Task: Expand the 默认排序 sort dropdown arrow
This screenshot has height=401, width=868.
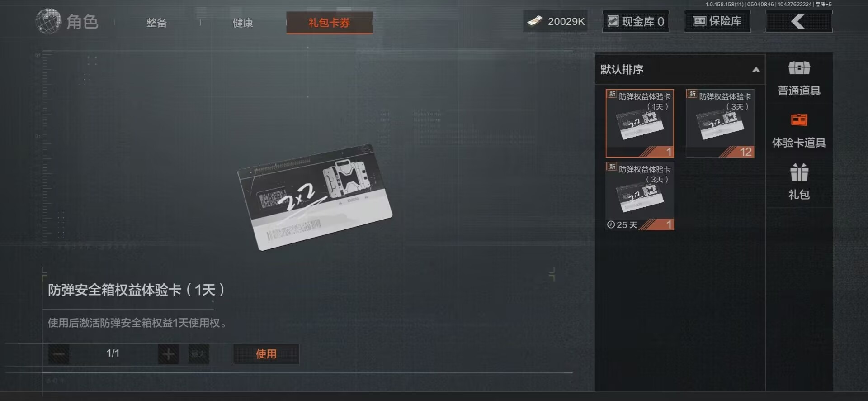Action: (755, 70)
